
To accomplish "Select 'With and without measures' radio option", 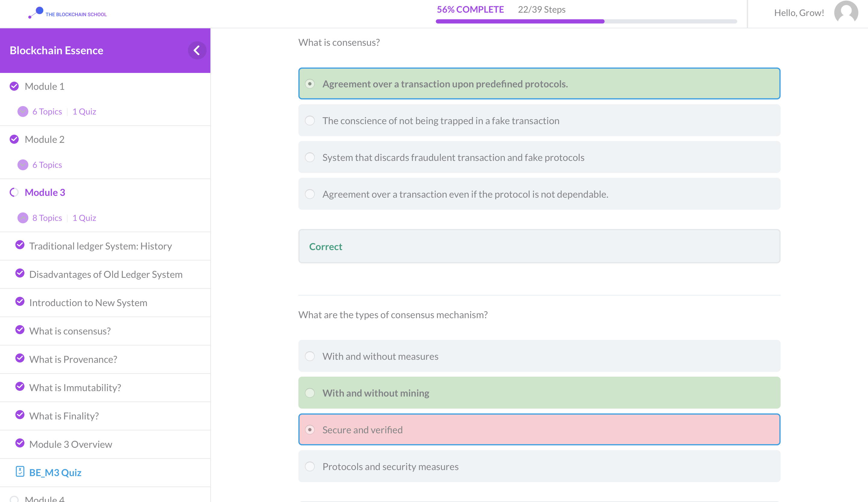I will tap(310, 356).
